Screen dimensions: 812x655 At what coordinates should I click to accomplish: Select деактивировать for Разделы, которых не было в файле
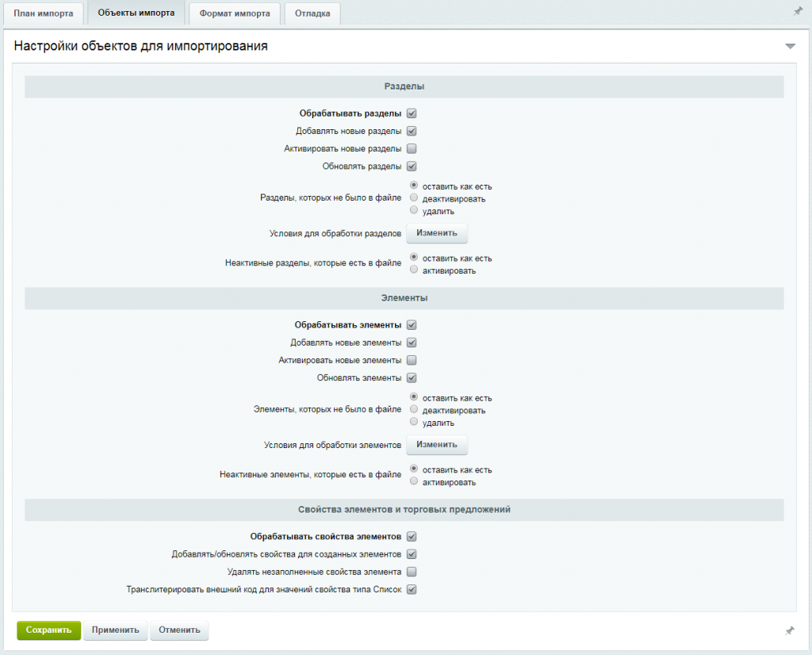414,197
